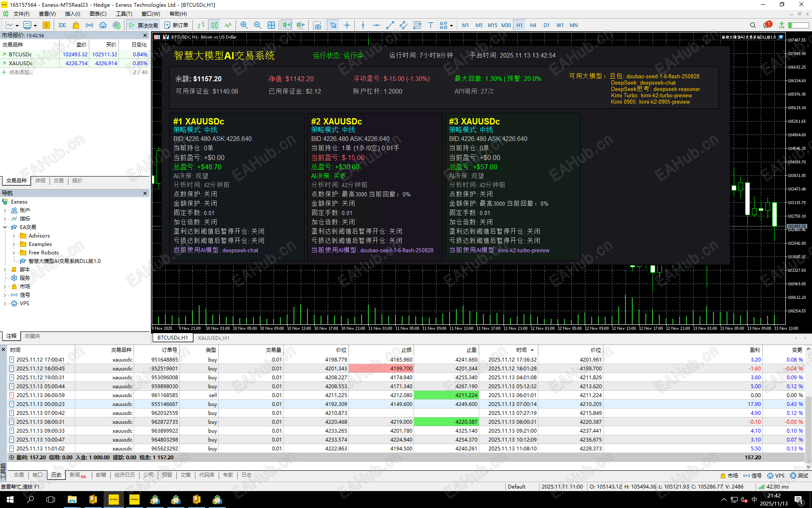Open the 工具(T) menu
Screen dimensions: 812x508
pyautogui.click(x=124, y=14)
